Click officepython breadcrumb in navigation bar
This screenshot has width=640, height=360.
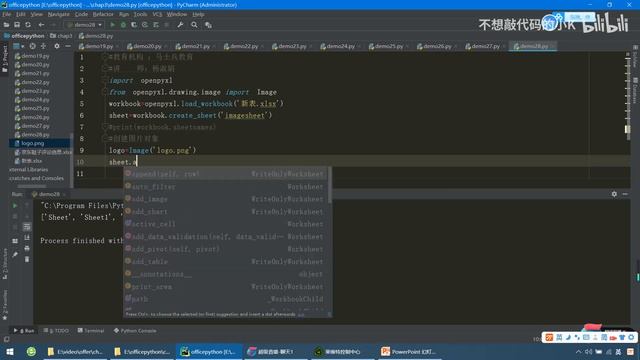(24, 36)
